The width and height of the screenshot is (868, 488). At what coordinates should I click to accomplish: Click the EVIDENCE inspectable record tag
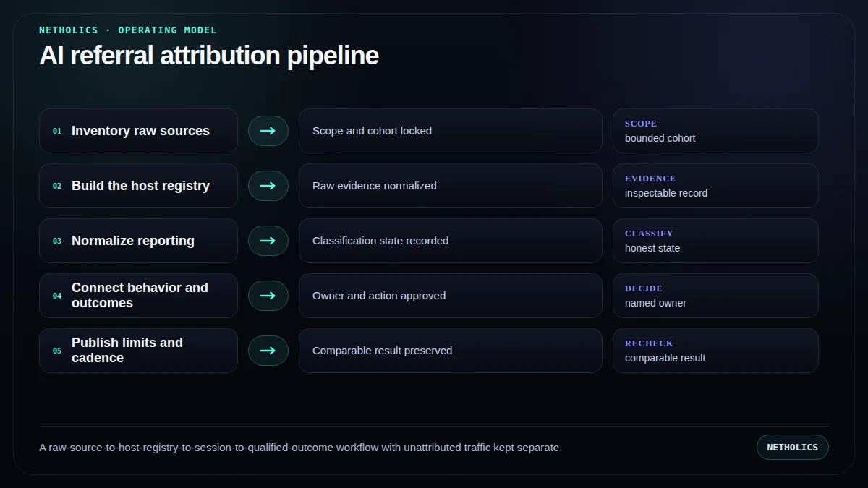click(x=715, y=186)
